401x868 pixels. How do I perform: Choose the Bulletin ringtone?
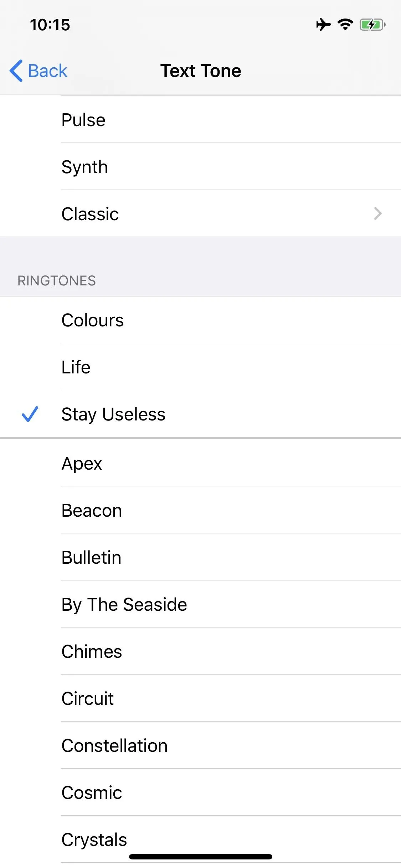pyautogui.click(x=200, y=557)
